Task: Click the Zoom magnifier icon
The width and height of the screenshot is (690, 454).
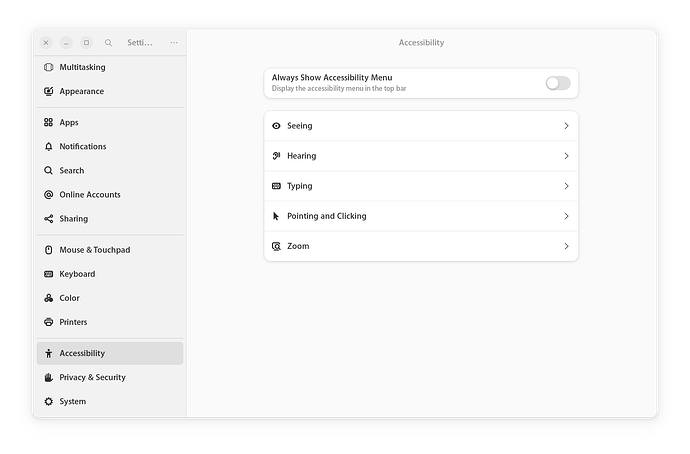Action: coord(277,246)
